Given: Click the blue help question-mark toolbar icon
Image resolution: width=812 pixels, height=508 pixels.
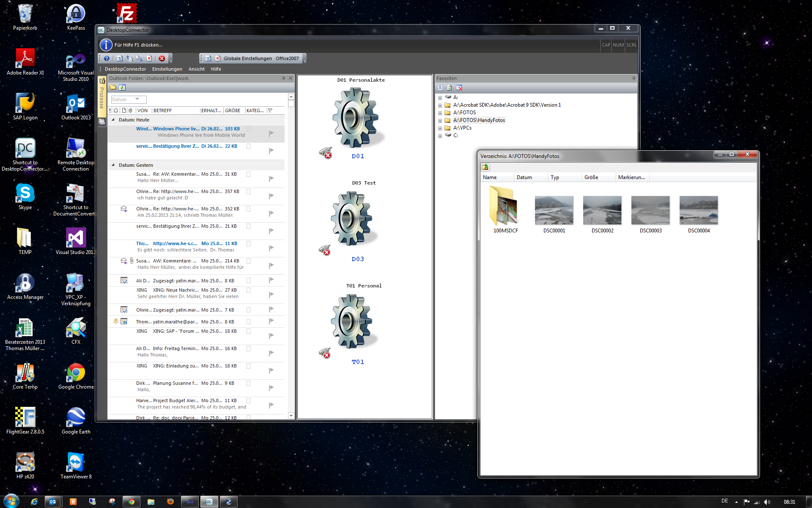Looking at the screenshot, I should pyautogui.click(x=107, y=58).
